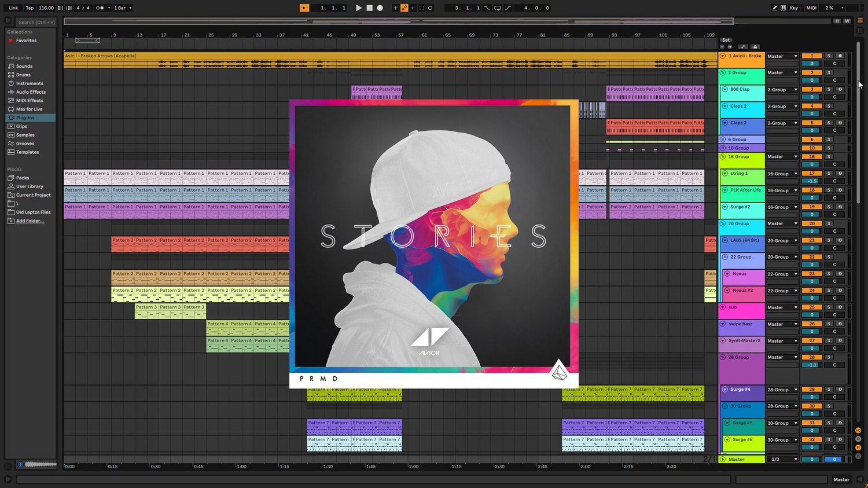The height and width of the screenshot is (488, 868).
Task: Click the Key map mode button
Action: tap(794, 8)
